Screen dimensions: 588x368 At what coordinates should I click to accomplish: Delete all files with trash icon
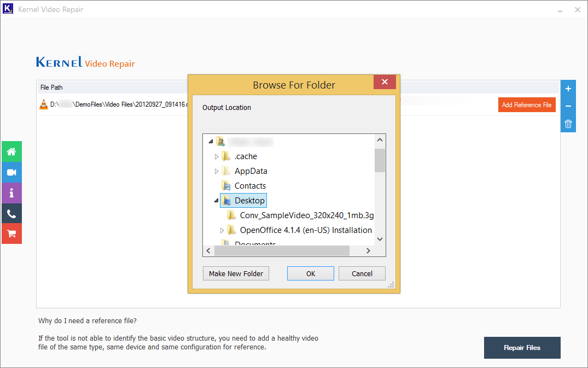point(568,124)
